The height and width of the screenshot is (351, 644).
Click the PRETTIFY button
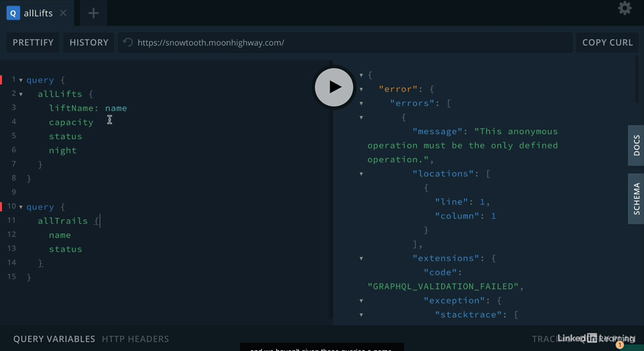[x=33, y=43]
